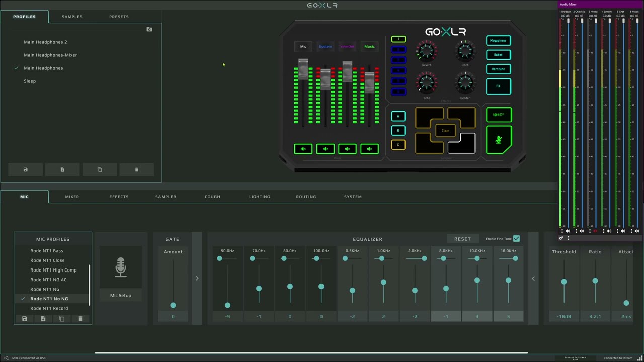Open the Lighting tab
The image size is (644, 362).
[260, 197]
